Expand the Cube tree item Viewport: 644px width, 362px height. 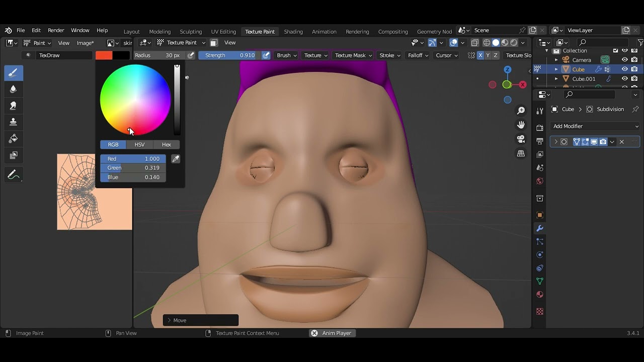(x=556, y=69)
